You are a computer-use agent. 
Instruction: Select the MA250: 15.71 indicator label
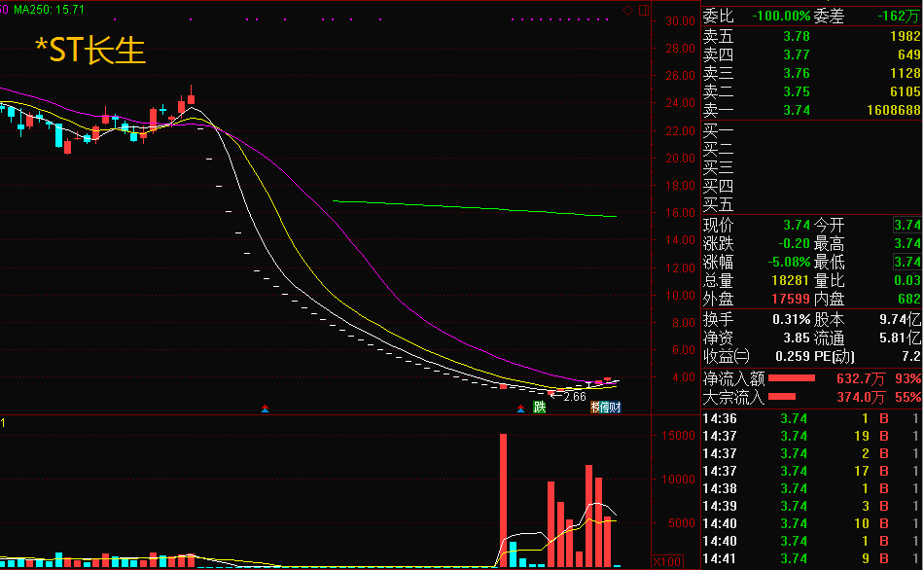49,10
